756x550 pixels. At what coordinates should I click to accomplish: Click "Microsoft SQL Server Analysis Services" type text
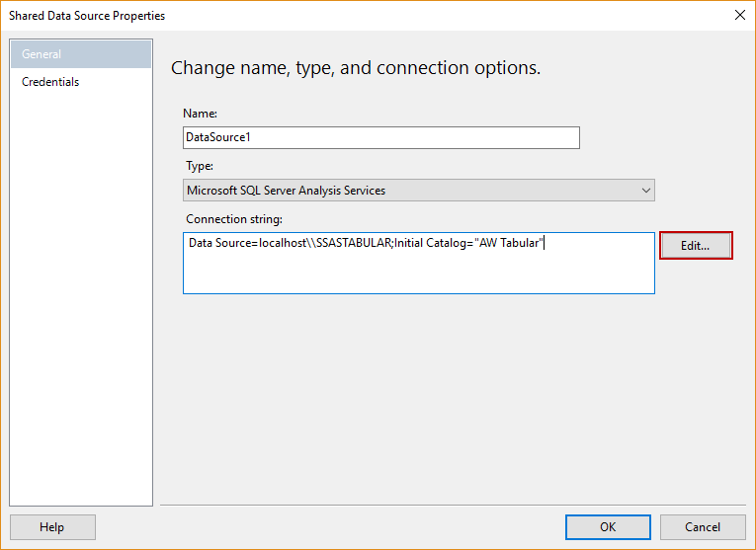tap(286, 191)
